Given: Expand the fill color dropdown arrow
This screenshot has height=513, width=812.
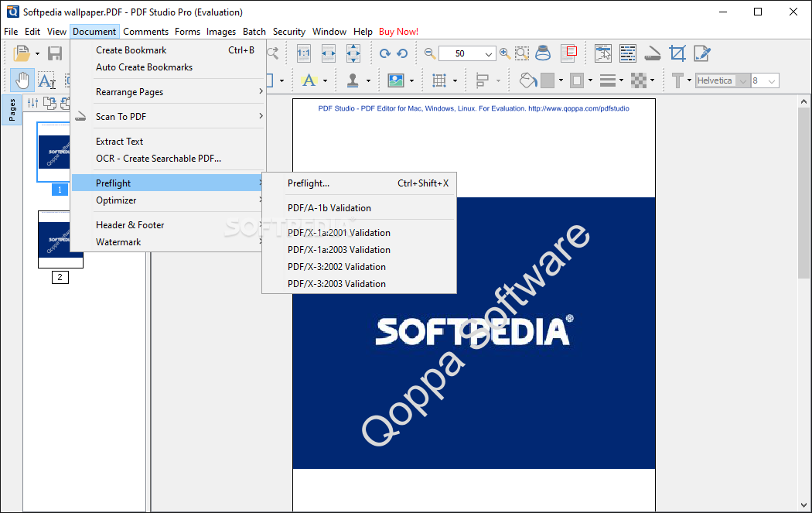Looking at the screenshot, I should coord(561,80).
